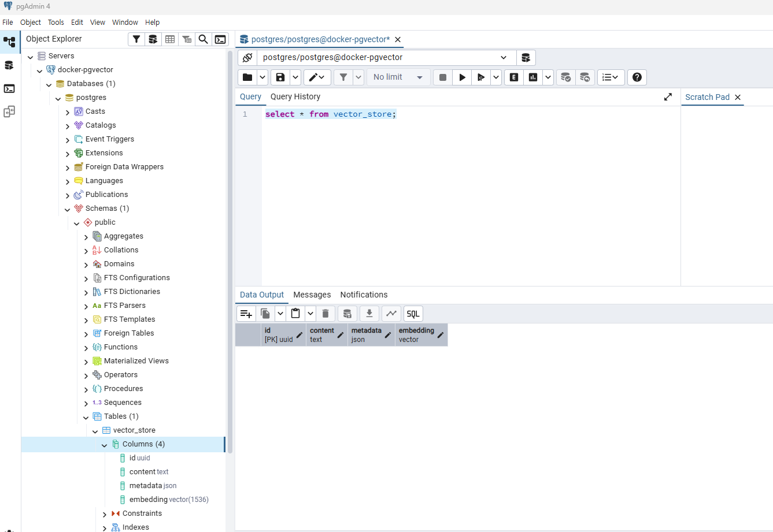
Task: Select the Schema Diff workspace sidebar icon
Action: point(9,111)
